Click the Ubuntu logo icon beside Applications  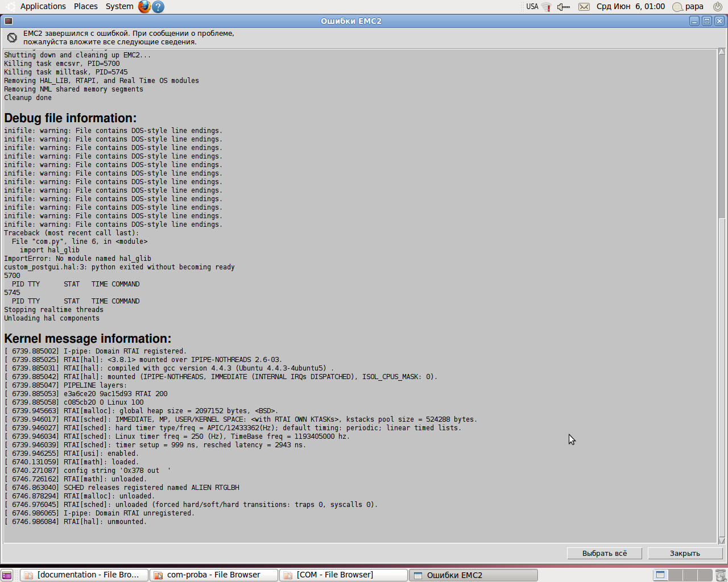pyautogui.click(x=11, y=7)
